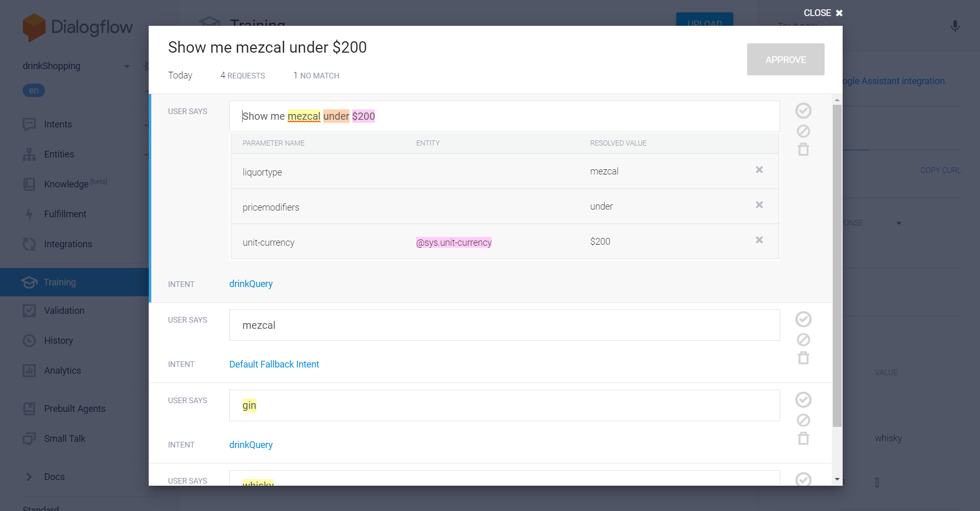Open Training in the sidebar
980x511 pixels.
click(x=74, y=282)
